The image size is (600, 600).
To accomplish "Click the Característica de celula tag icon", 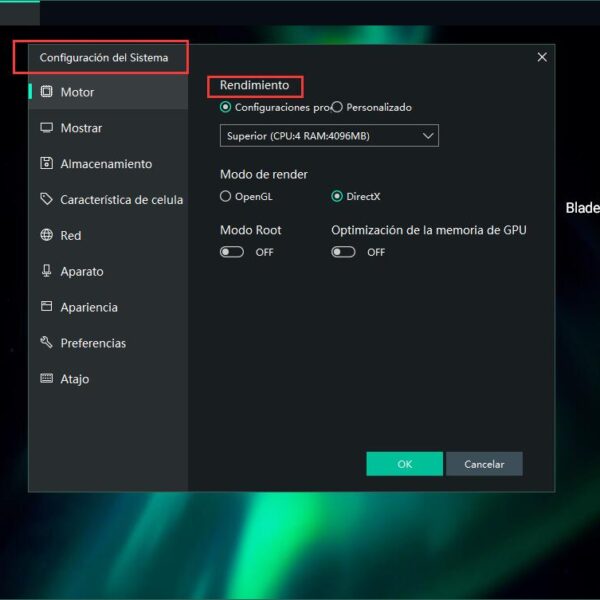I will pyautogui.click(x=46, y=200).
